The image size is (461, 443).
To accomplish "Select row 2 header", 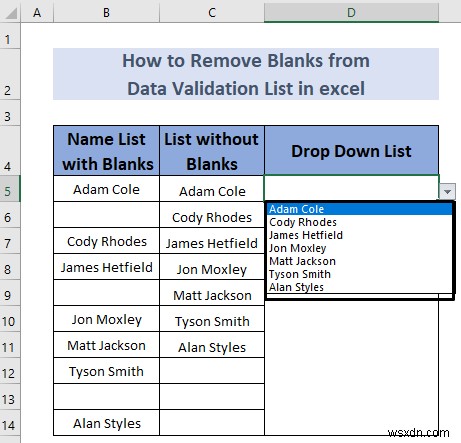I will pos(10,74).
